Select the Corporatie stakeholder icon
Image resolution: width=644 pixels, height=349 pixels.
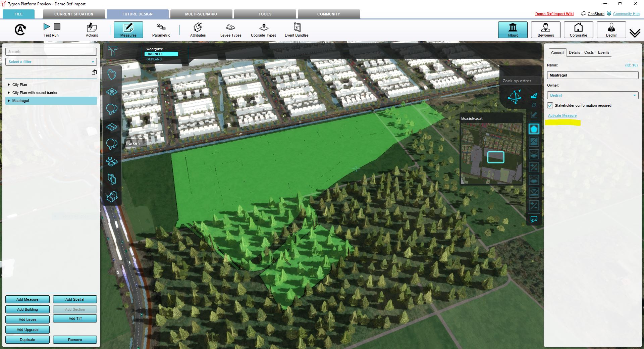pyautogui.click(x=578, y=30)
